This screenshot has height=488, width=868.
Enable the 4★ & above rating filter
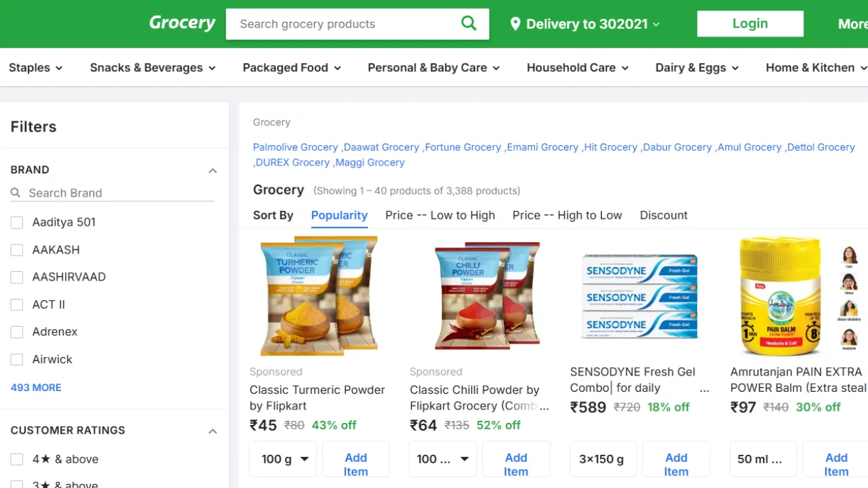(x=16, y=459)
